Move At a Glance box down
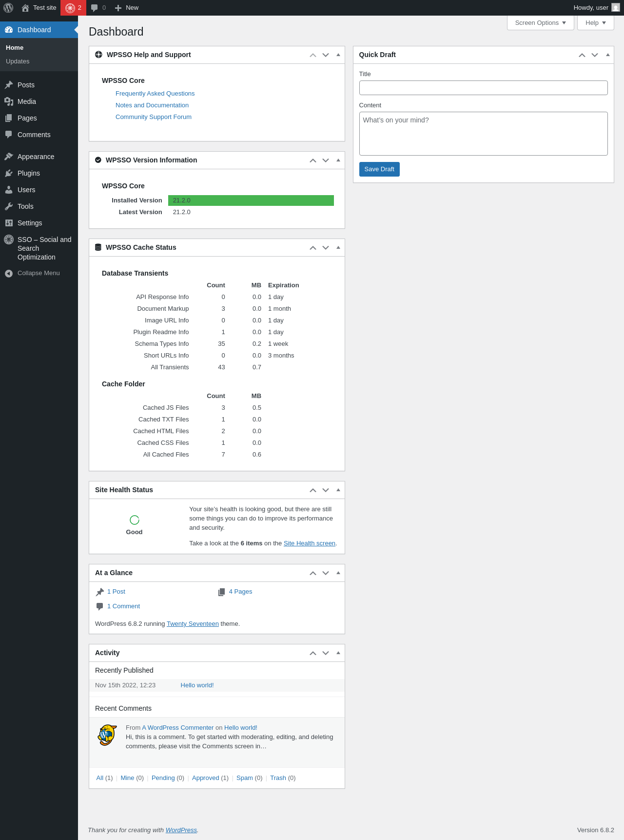Screen dimensions: 624x840 point(326,573)
